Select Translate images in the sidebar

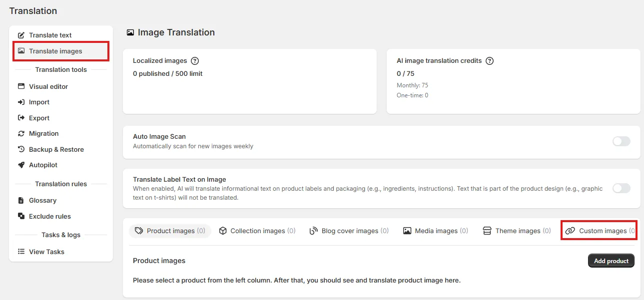(61, 51)
